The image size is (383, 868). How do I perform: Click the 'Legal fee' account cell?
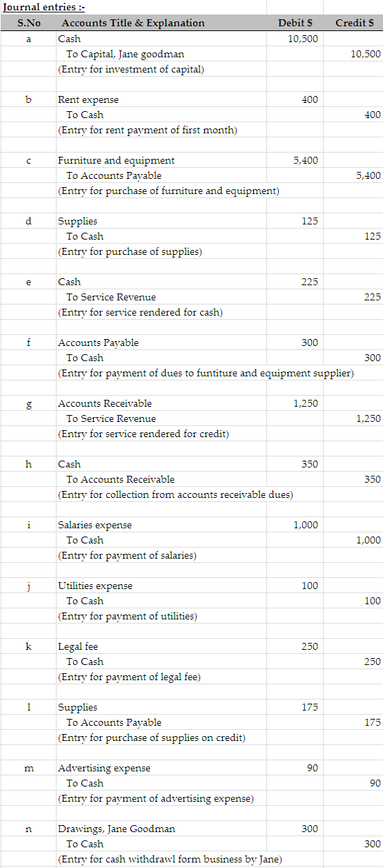[78, 646]
